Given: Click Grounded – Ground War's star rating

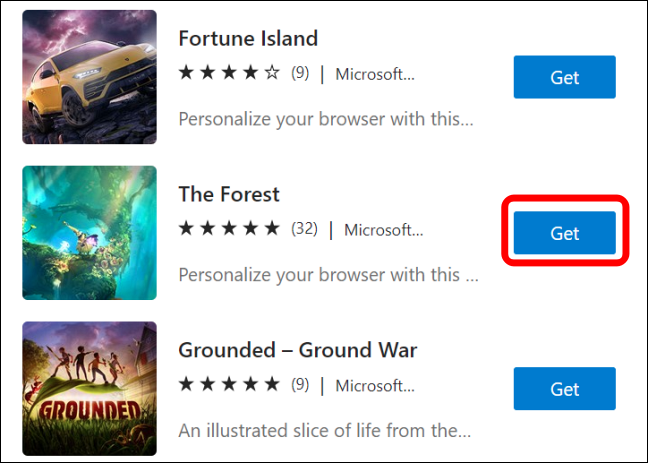Looking at the screenshot, I should 229,385.
